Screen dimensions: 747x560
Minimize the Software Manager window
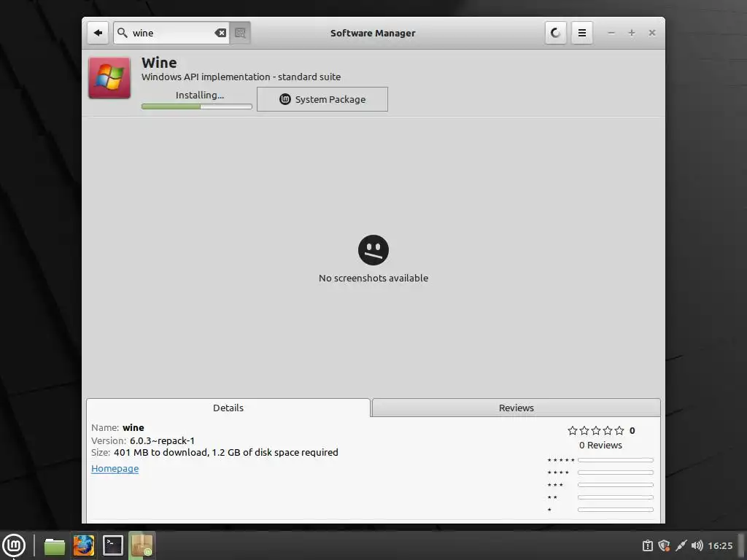[x=611, y=33]
